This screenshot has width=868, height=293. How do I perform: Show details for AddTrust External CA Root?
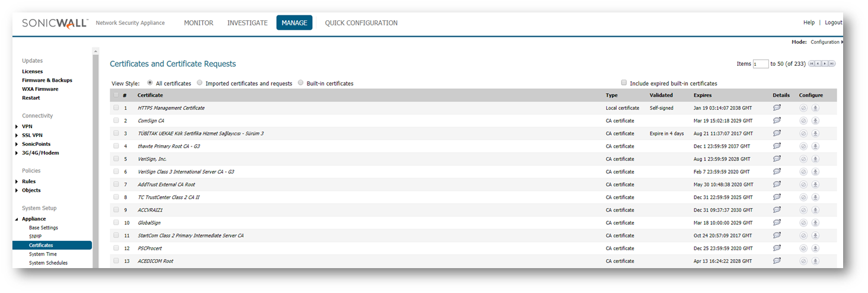[777, 184]
